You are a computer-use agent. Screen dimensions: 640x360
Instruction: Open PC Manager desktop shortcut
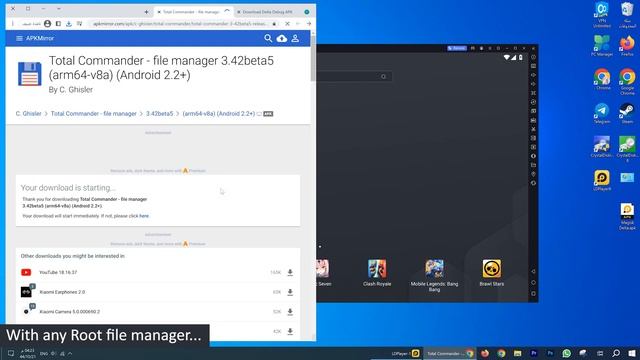(602, 45)
